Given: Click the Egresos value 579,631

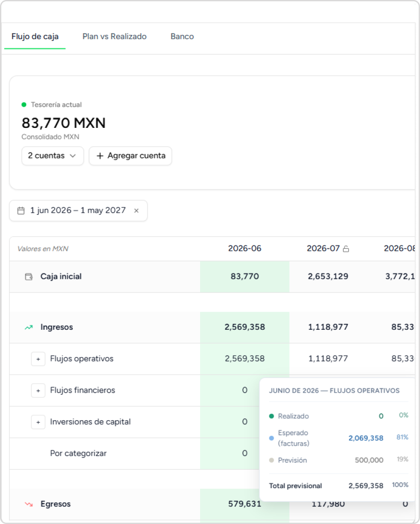Looking at the screenshot, I should click(x=244, y=504).
